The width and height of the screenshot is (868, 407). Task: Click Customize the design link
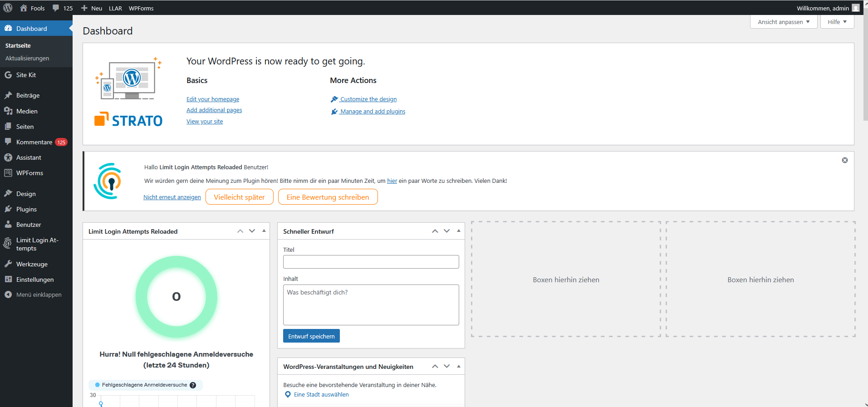click(x=368, y=99)
